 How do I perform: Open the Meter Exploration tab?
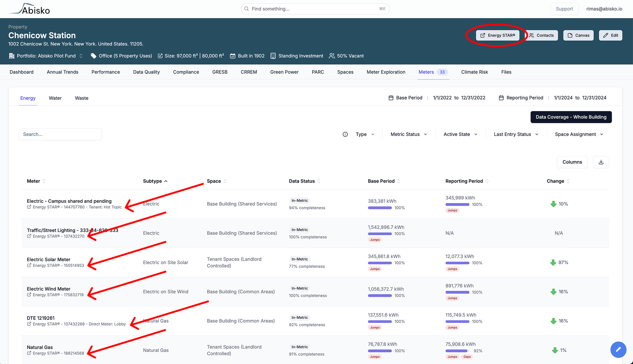(386, 72)
